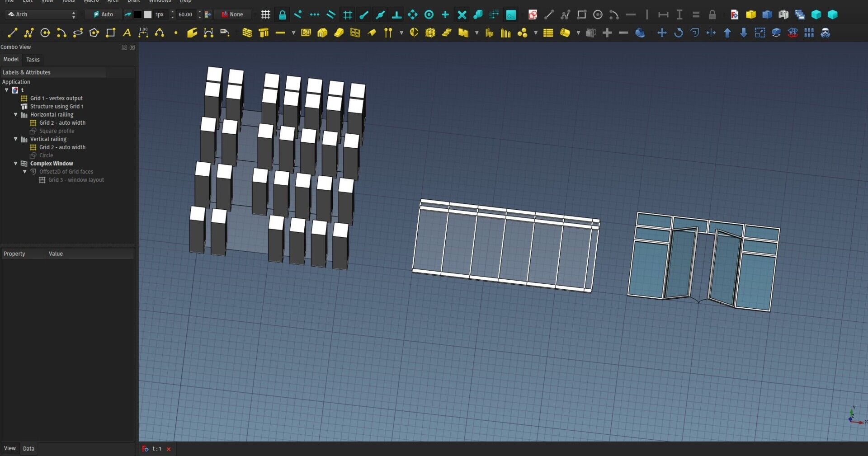Open the Axis tools dropdown arrow

401,33
